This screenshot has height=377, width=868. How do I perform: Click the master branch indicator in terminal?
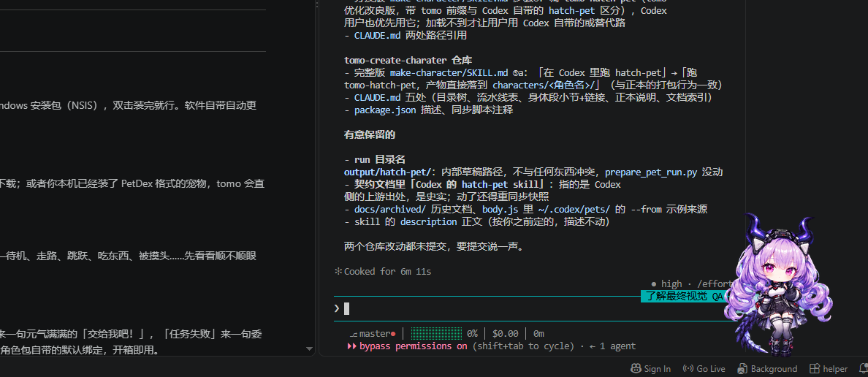point(372,334)
